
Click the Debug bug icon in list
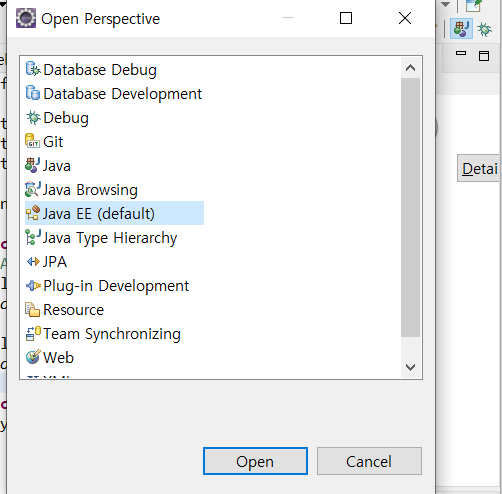[x=33, y=117]
